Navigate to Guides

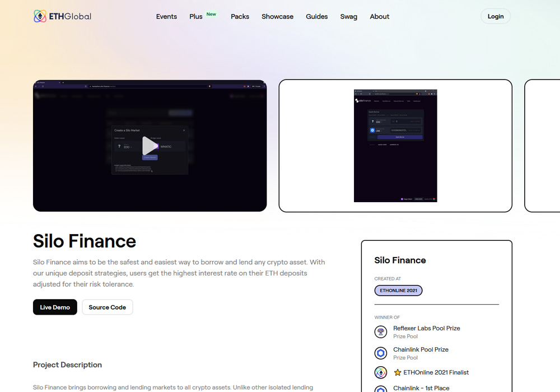316,16
